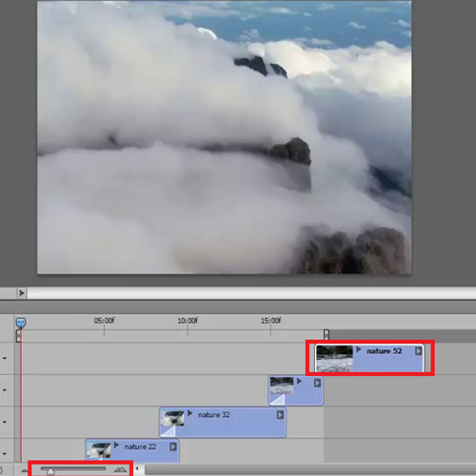Screen dimensions: 476x476
Task: Open the clip options icon on nature 52
Action: [419, 351]
